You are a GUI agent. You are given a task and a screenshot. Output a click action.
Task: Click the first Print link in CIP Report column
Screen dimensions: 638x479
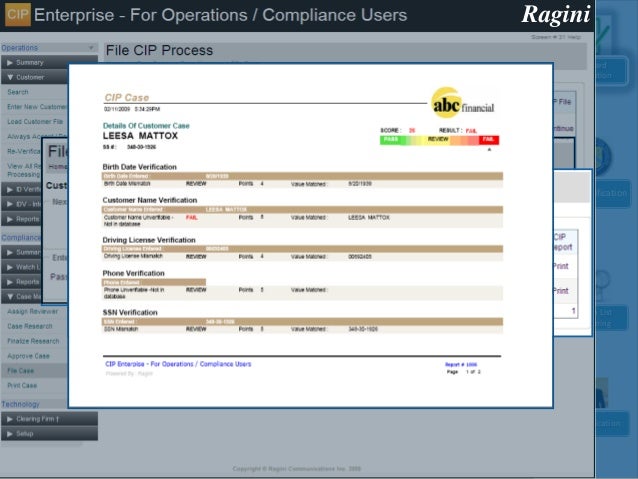[561, 266]
